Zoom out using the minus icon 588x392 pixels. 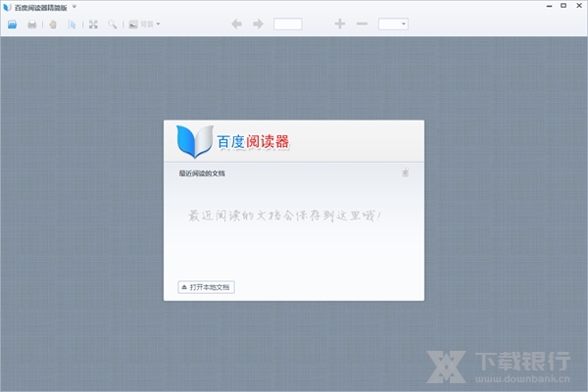pos(362,24)
